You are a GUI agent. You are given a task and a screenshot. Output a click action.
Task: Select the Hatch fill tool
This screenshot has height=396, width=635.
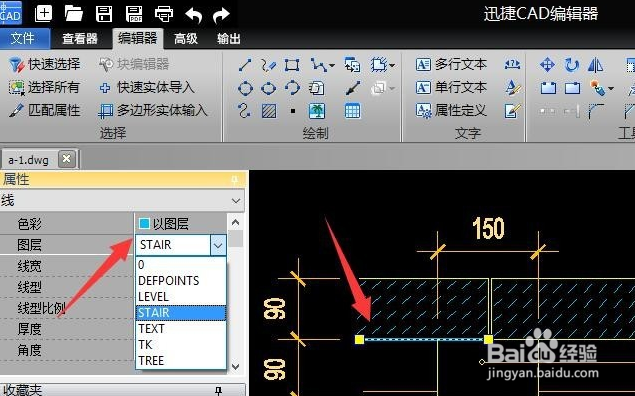(x=269, y=111)
